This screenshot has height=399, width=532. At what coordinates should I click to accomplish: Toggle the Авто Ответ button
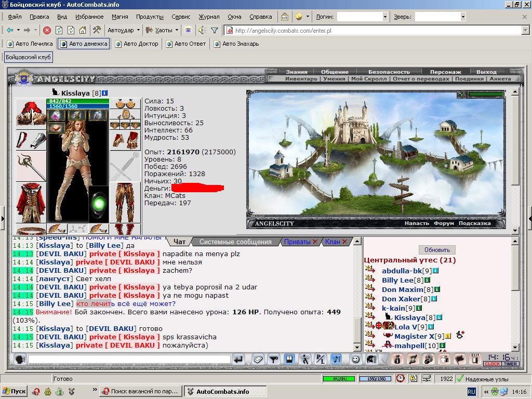click(x=186, y=44)
